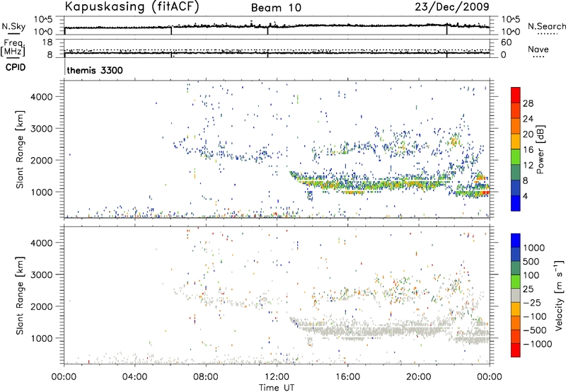Select the 'themis 3300' CPID text
This screenshot has height=392, width=566.
(95, 70)
